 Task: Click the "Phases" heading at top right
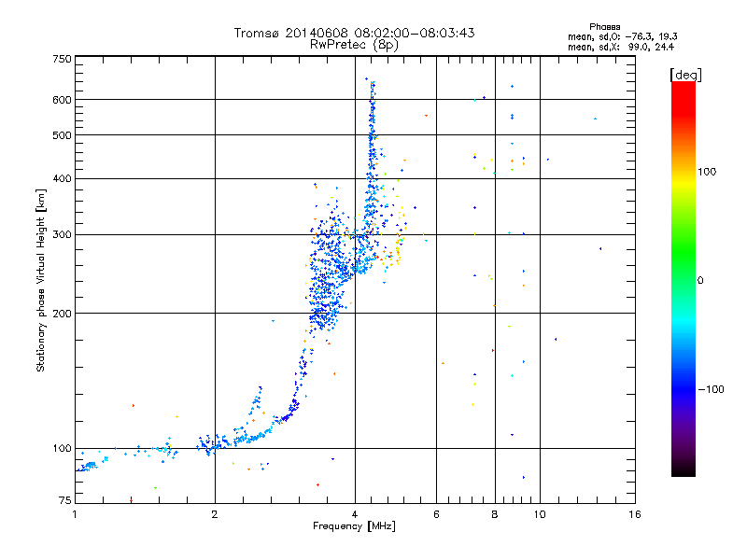click(604, 27)
